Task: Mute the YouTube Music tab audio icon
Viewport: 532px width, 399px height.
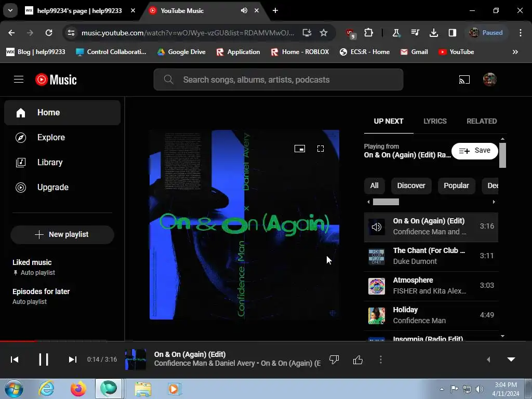Action: click(244, 10)
